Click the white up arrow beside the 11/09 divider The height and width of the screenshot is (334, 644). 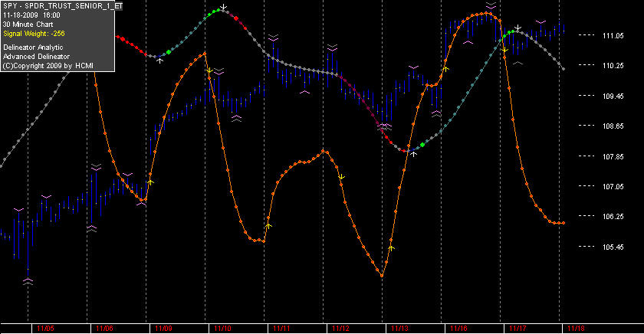coord(160,60)
